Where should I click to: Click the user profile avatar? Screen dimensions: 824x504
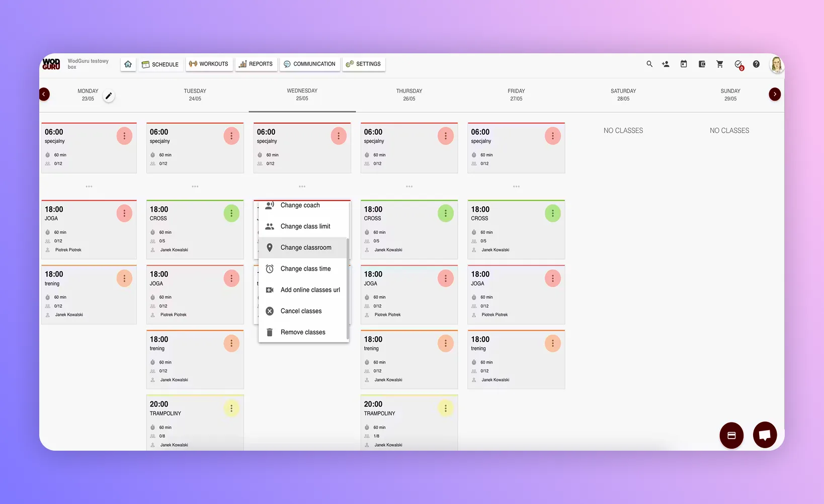tap(776, 64)
